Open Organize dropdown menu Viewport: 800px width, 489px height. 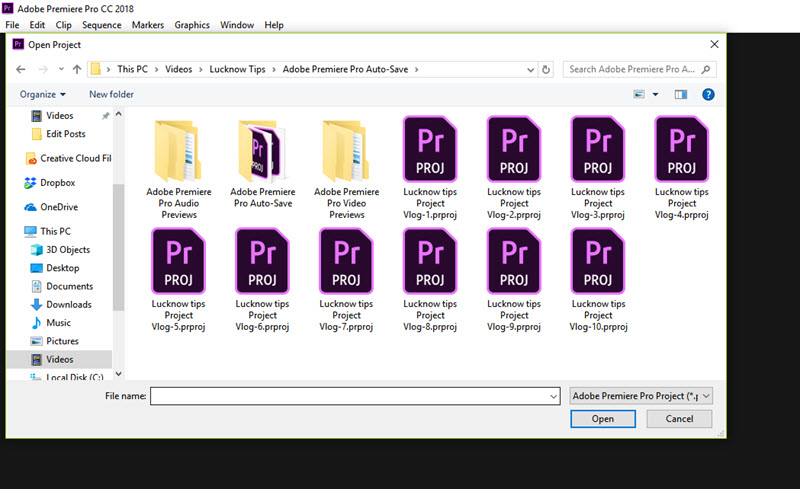point(42,94)
